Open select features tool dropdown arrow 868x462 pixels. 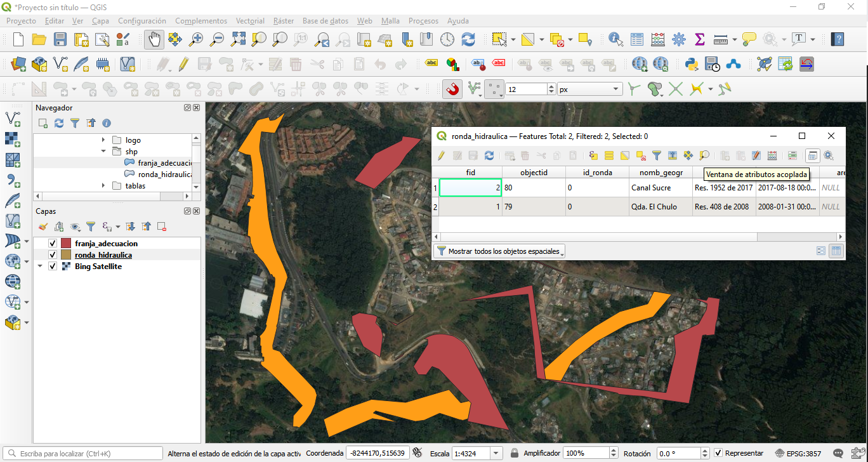pos(513,39)
